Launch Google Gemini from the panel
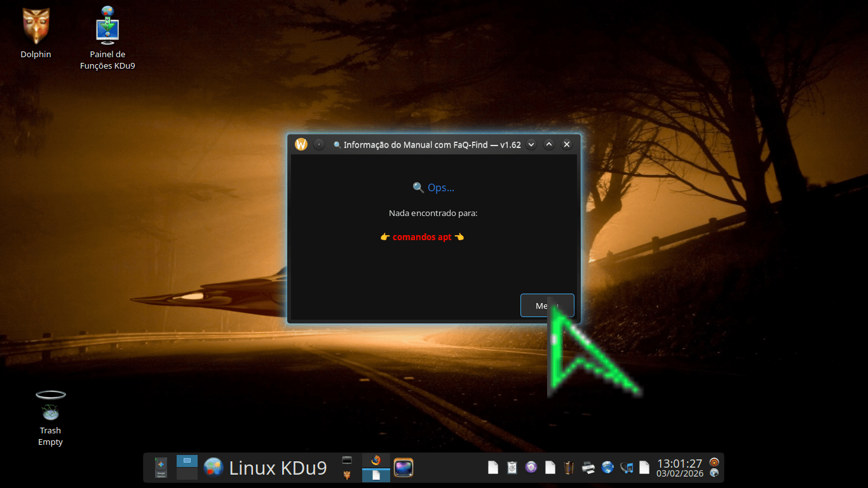The image size is (868, 488). point(161,468)
